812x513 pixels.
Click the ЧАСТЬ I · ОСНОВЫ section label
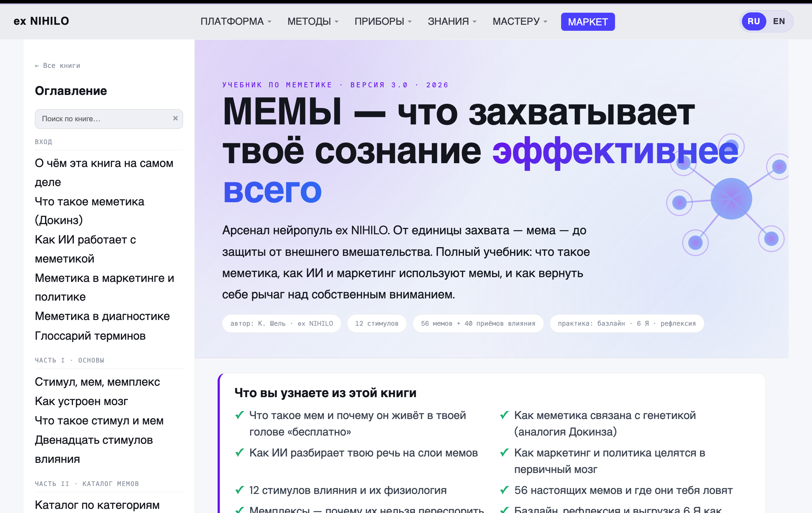pos(69,360)
